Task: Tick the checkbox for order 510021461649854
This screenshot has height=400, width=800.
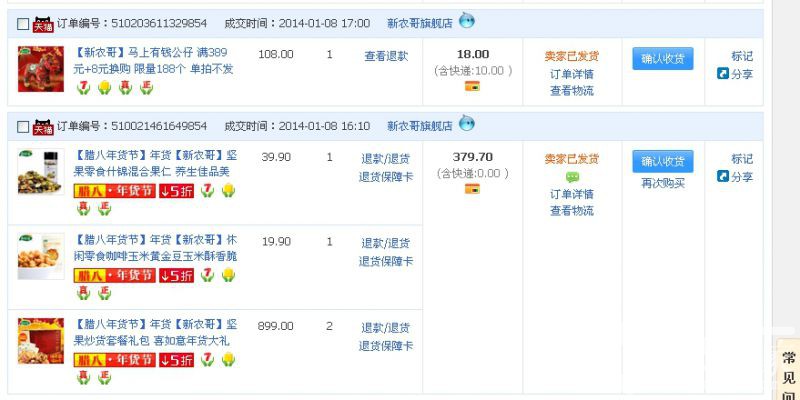Action: 23,127
